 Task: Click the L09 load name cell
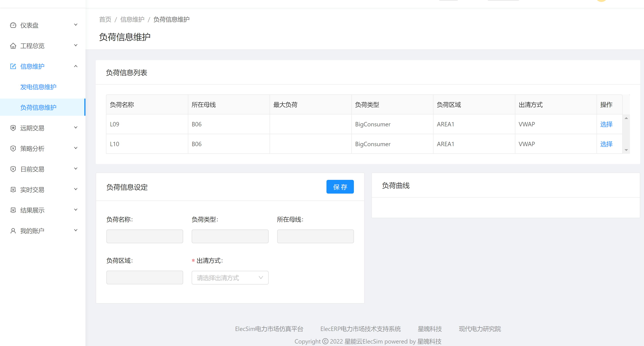(x=147, y=124)
